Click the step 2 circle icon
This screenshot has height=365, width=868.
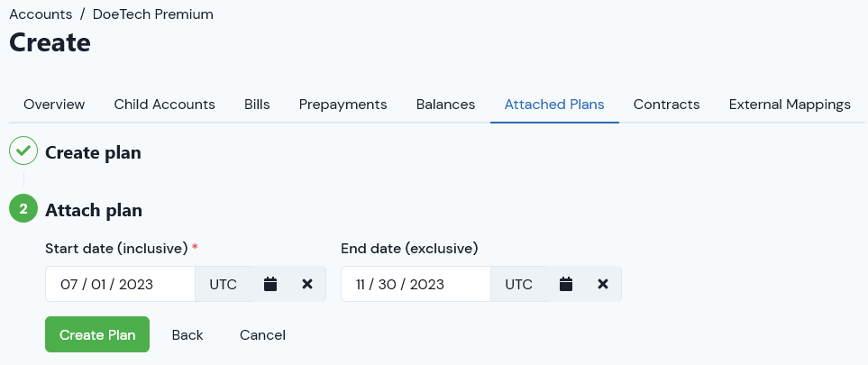tap(23, 209)
